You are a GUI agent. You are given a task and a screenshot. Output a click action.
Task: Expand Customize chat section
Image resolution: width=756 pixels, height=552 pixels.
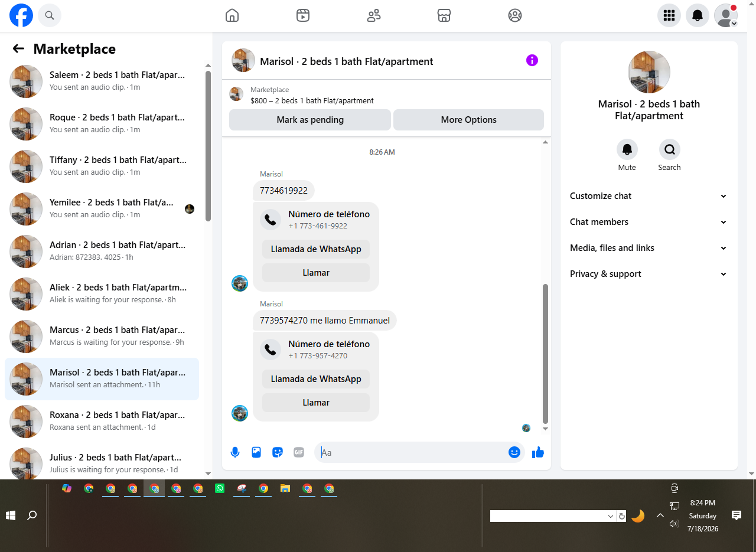649,196
